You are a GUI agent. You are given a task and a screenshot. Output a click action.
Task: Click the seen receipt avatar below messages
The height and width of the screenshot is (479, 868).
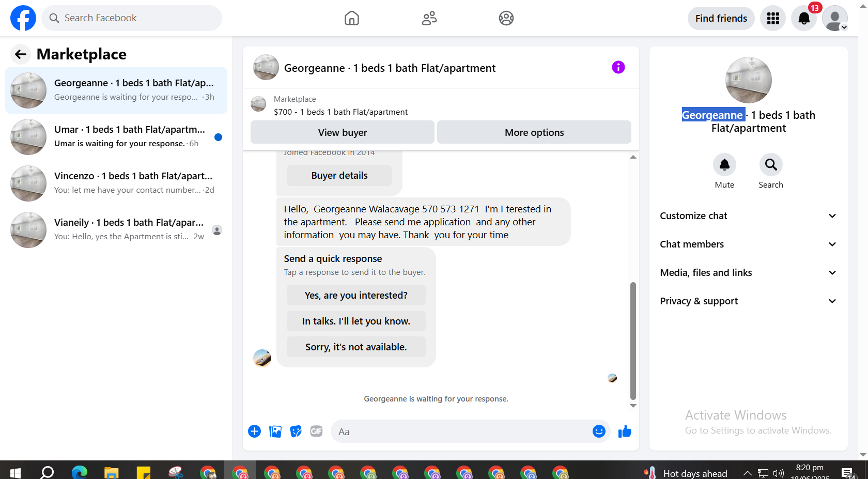point(612,378)
